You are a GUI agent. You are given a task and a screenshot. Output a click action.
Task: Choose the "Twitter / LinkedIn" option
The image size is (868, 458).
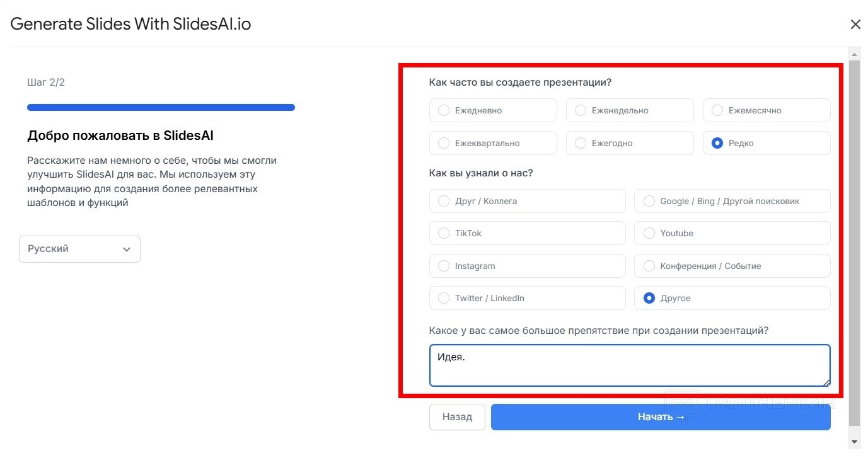click(444, 298)
